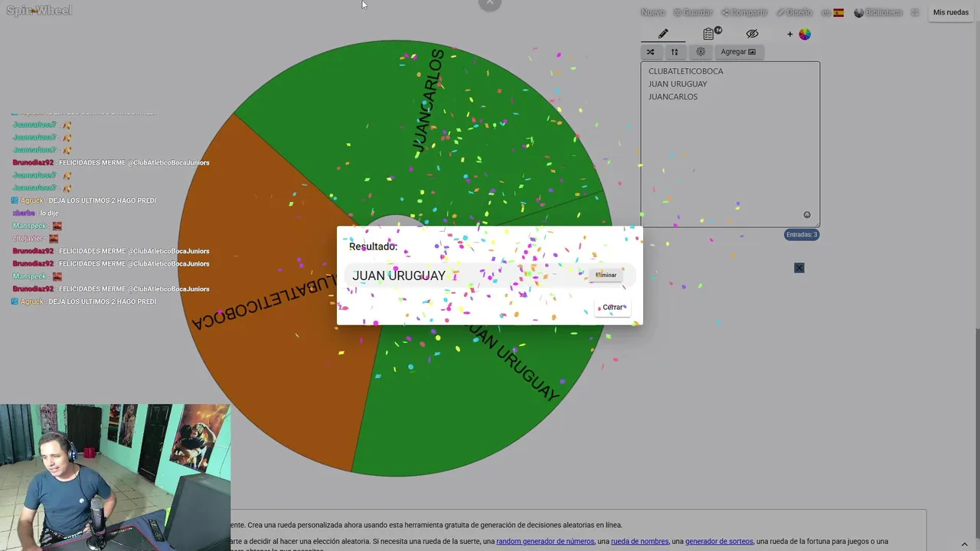Open Biblioteca wheel library
Viewport: 980px width, 551px height.
(878, 12)
